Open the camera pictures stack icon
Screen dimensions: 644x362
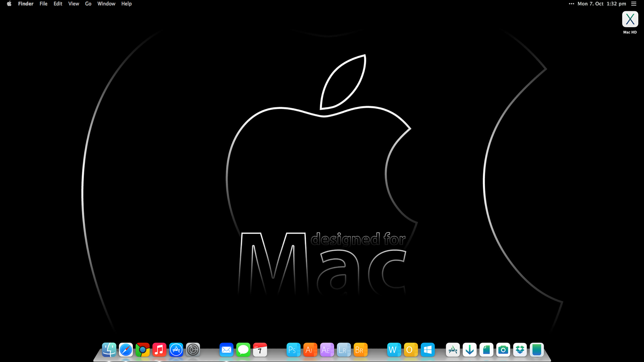coord(503,350)
